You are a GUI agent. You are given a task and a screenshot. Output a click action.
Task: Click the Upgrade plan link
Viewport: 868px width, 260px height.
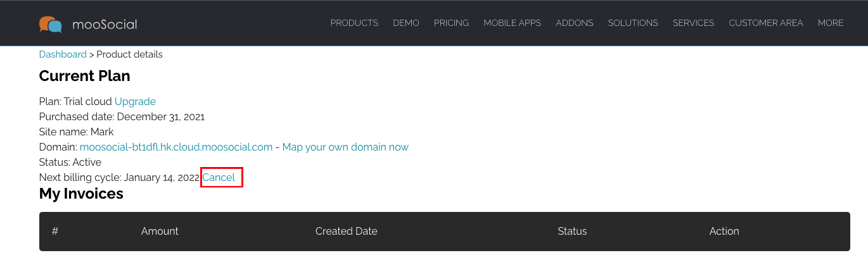tap(135, 101)
